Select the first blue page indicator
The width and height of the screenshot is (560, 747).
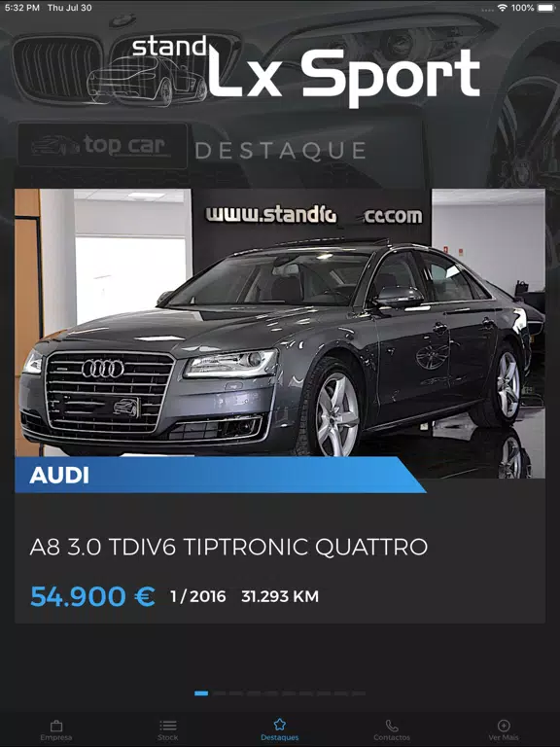tap(201, 694)
